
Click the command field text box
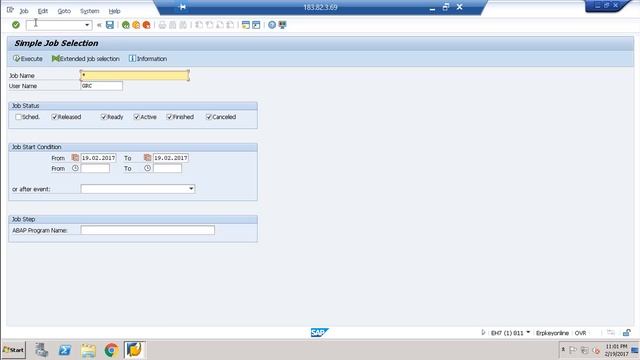coord(55,25)
